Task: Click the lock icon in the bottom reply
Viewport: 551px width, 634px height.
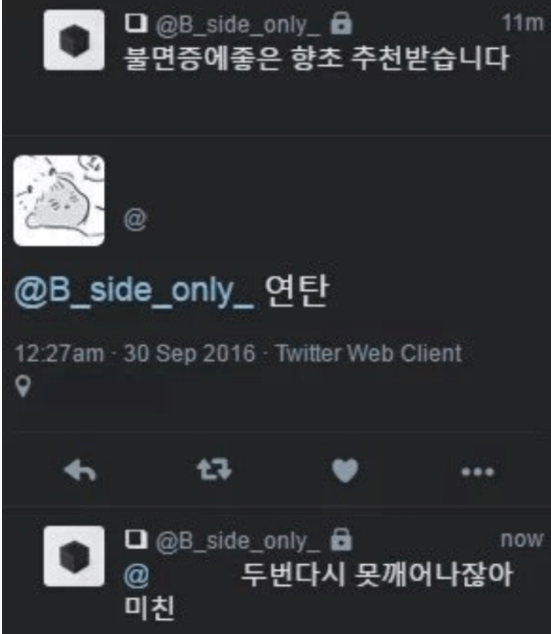Action: [x=341, y=539]
